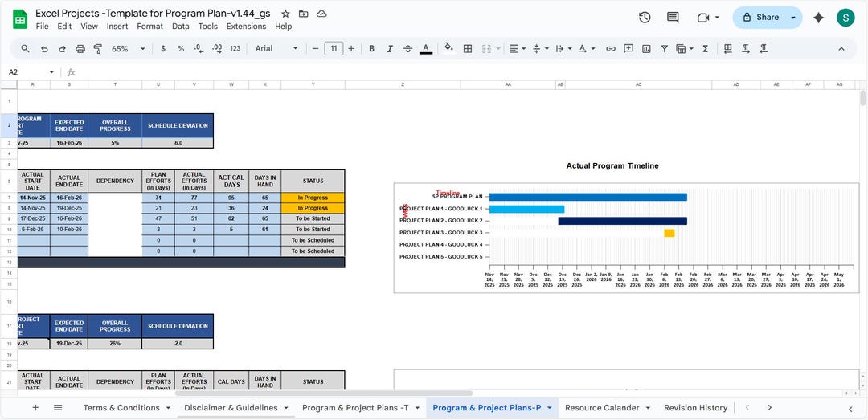Switch to Terms & Conditions tab

coord(121,408)
